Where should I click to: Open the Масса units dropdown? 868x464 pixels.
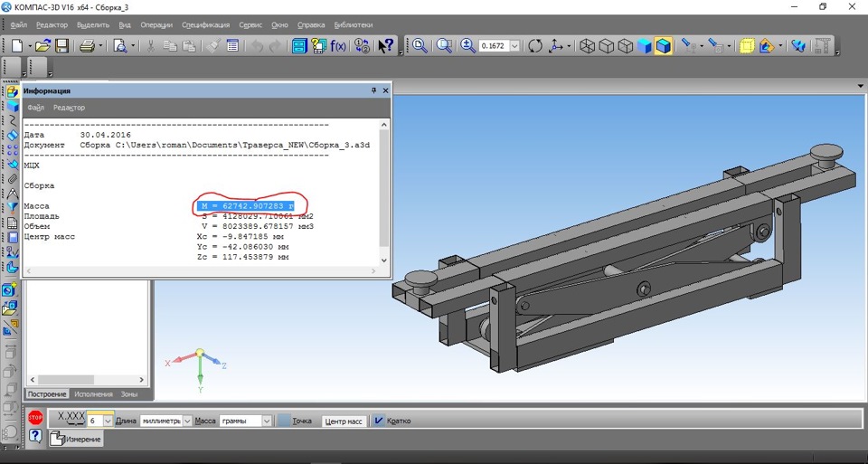[x=266, y=421]
